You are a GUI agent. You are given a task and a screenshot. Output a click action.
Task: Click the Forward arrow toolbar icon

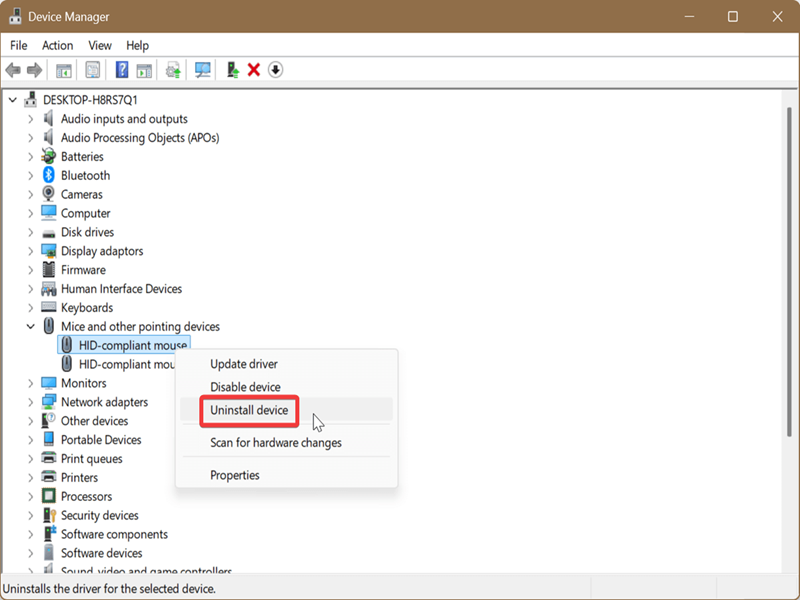35,70
